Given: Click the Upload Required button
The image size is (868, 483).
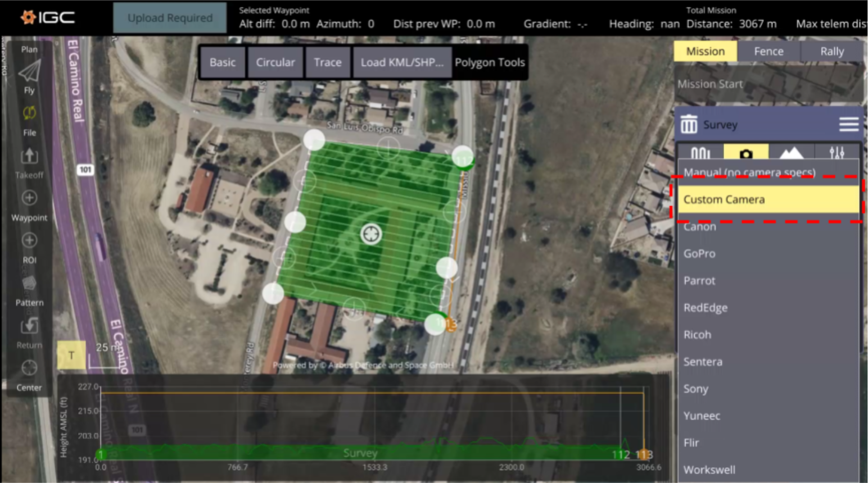Looking at the screenshot, I should 170,18.
